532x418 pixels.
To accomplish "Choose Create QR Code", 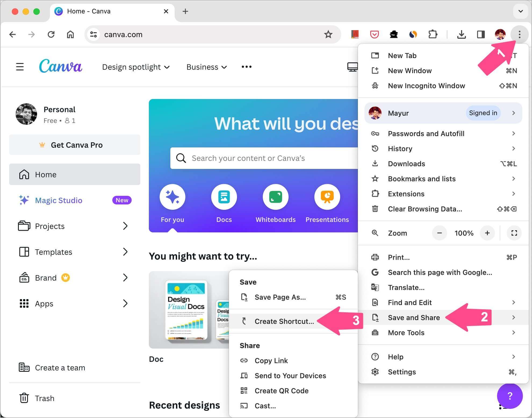I will coord(293,391).
